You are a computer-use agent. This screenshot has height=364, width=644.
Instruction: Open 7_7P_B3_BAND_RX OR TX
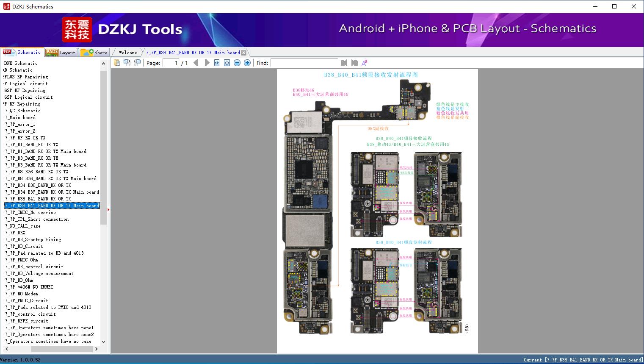[32, 158]
